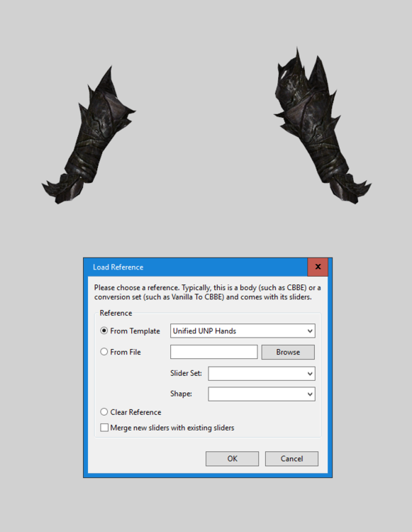Cancel the Load Reference dialog
This screenshot has height=532, width=412.
(x=291, y=459)
